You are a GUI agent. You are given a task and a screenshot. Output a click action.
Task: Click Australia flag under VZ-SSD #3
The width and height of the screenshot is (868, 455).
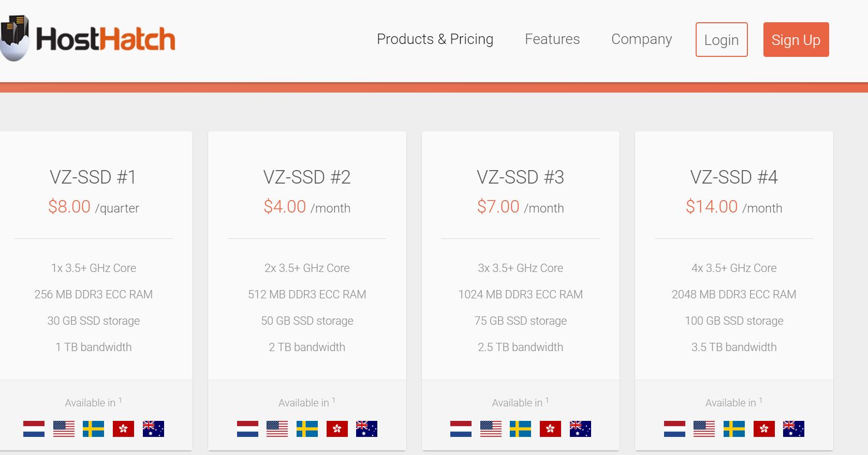tap(580, 429)
